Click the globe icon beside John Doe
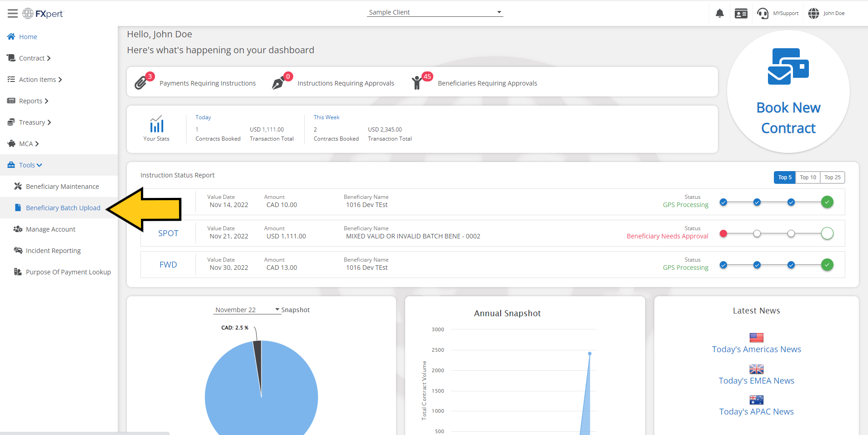 (813, 13)
